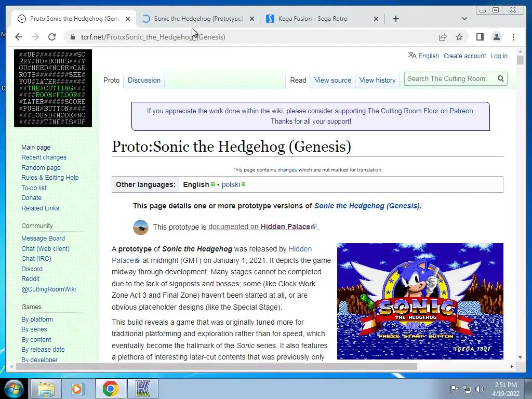Click the Log in link

point(499,56)
